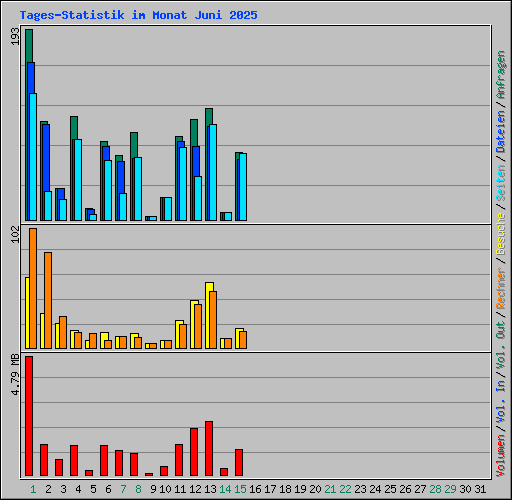The height and width of the screenshot is (500, 512).
Task: Select day label '30' on the x-axis
Action: pyautogui.click(x=465, y=489)
